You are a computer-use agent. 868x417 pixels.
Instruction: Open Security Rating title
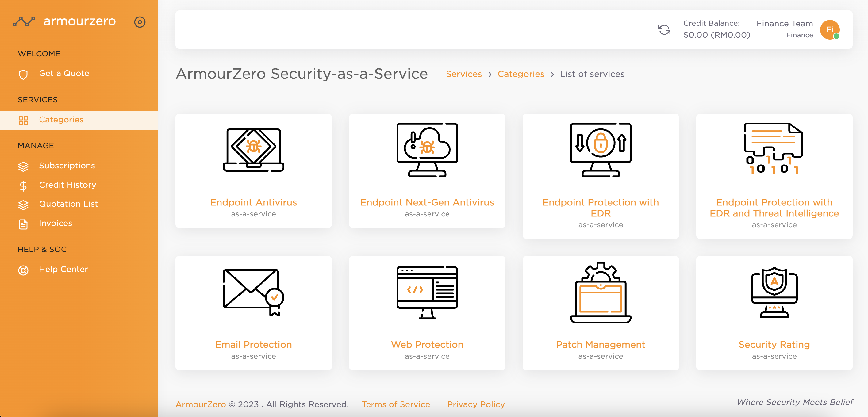(x=774, y=344)
